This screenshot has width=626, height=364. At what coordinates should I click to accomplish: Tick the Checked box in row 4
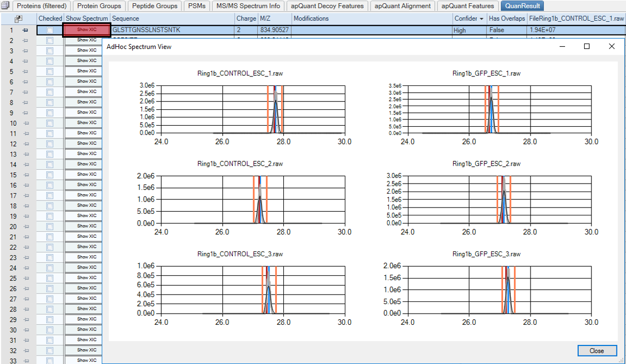pos(49,61)
